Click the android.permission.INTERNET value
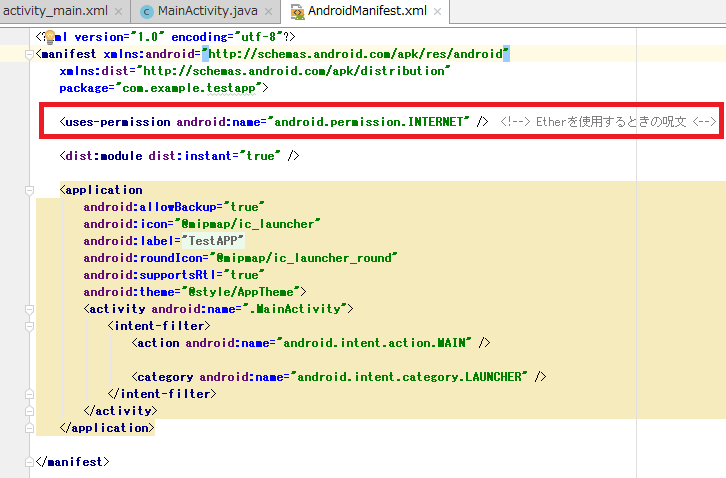This screenshot has width=726, height=478. (x=372, y=121)
